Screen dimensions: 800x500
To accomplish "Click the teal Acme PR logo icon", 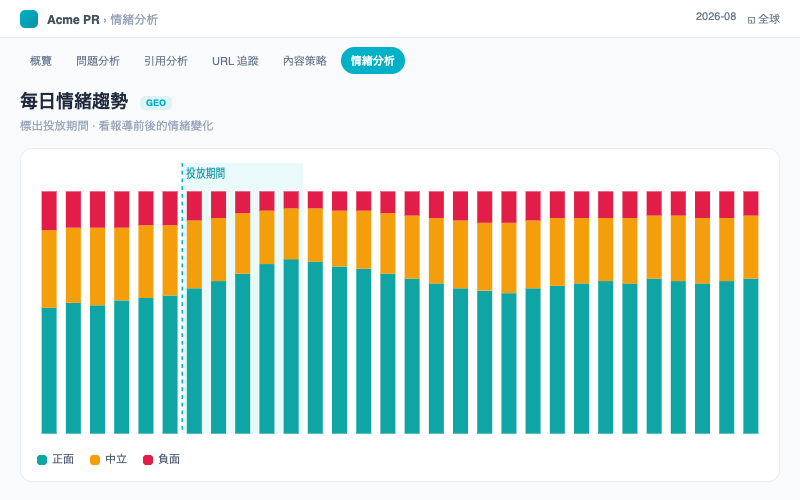I will click(29, 19).
